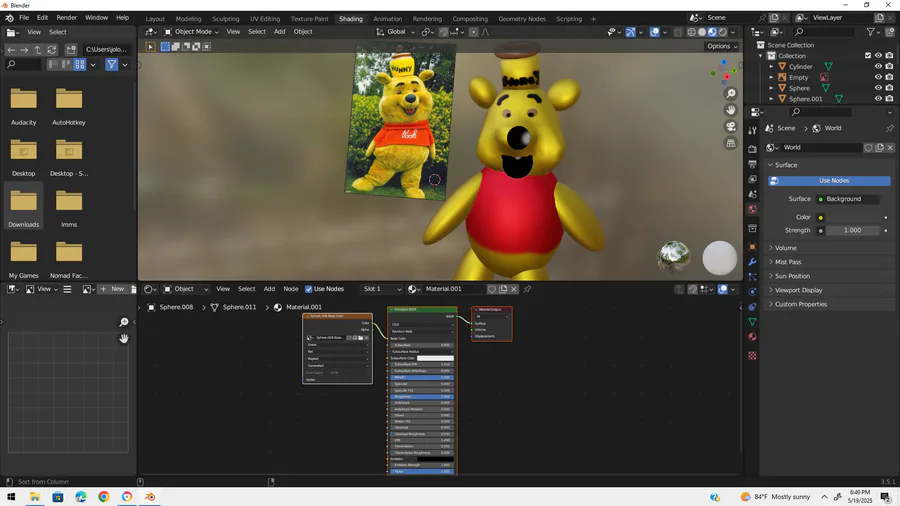This screenshot has height=506, width=900.
Task: Switch to the Geometry Nodes workspace tab
Action: (522, 19)
